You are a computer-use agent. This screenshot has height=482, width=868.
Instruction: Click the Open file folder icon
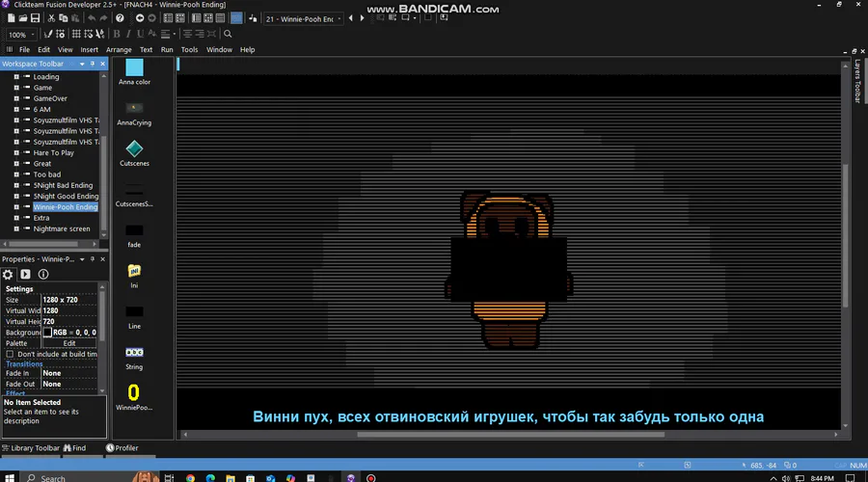23,18
